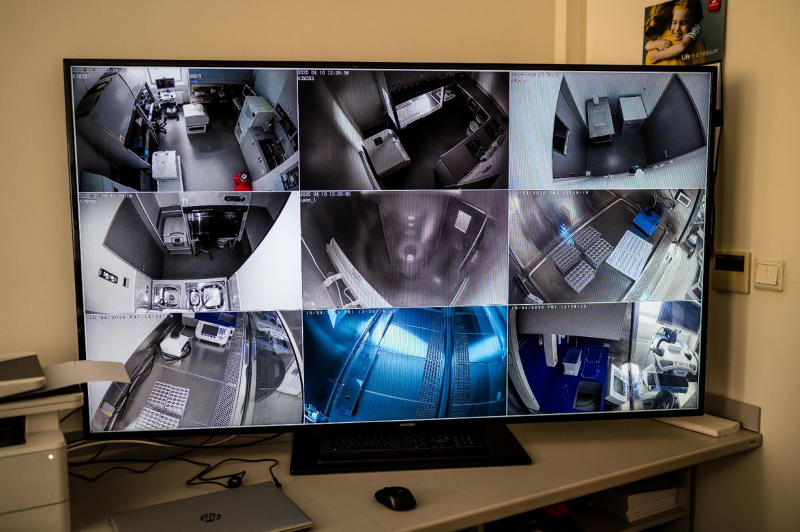
Task: Click the "Labo_1" camera label
Action: pyautogui.click(x=309, y=200)
